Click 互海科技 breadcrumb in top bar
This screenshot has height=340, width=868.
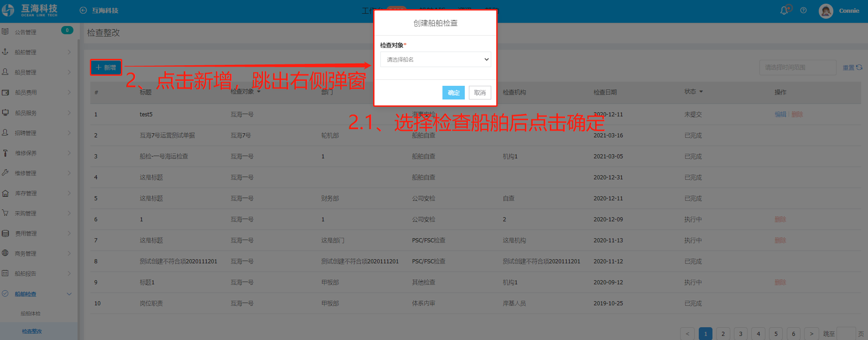105,10
